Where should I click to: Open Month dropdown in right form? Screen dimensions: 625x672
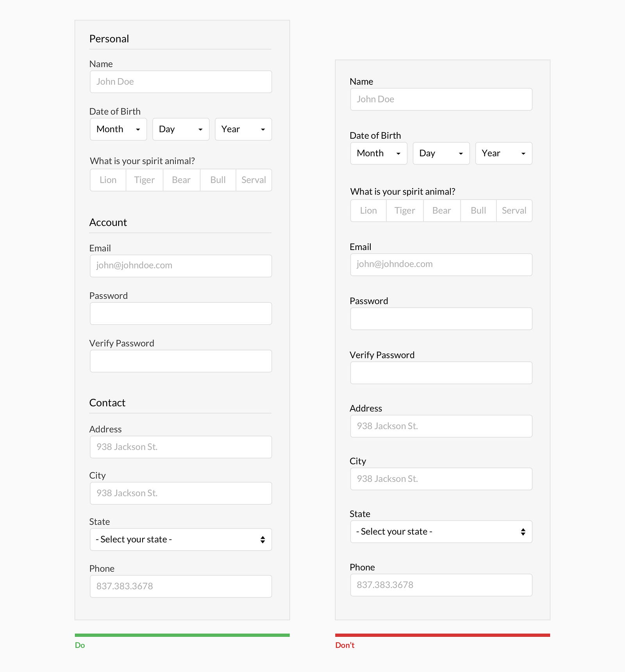(x=379, y=154)
